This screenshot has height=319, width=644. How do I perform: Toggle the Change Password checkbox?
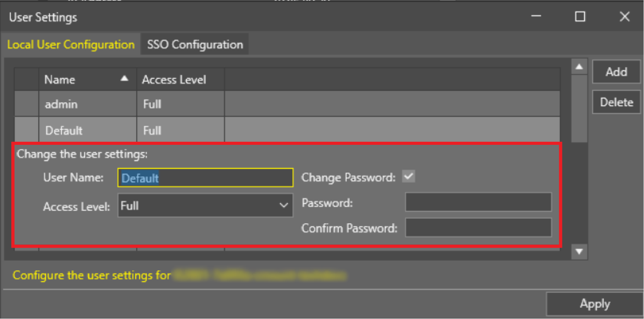pyautogui.click(x=408, y=177)
